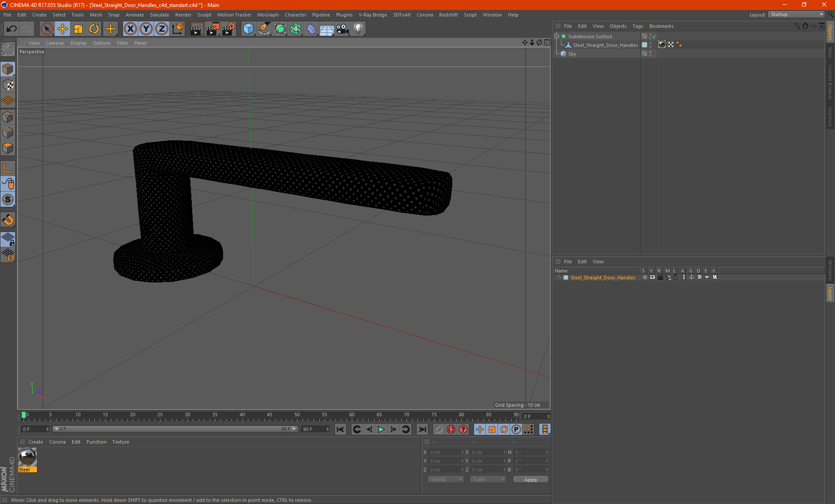
Task: Click the timeline preview range slider
Action: [x=175, y=429]
